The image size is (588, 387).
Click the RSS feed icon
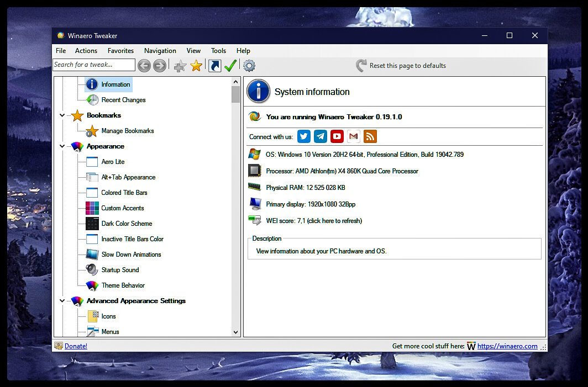tap(370, 136)
